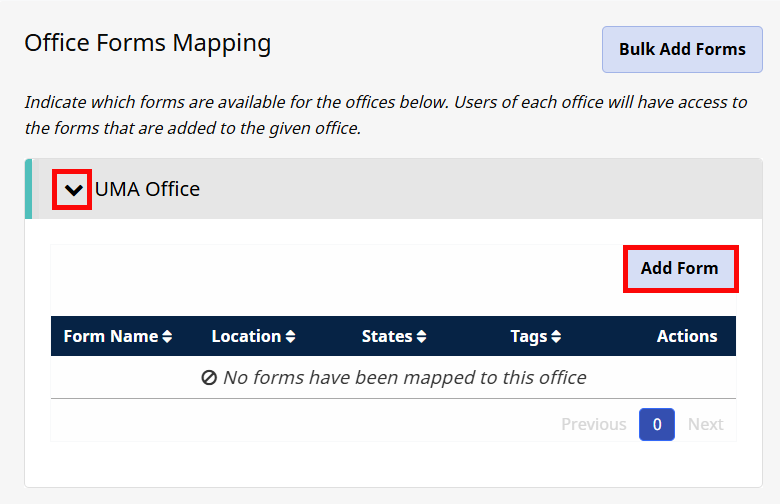
Task: Click the States column label
Action: tap(387, 336)
